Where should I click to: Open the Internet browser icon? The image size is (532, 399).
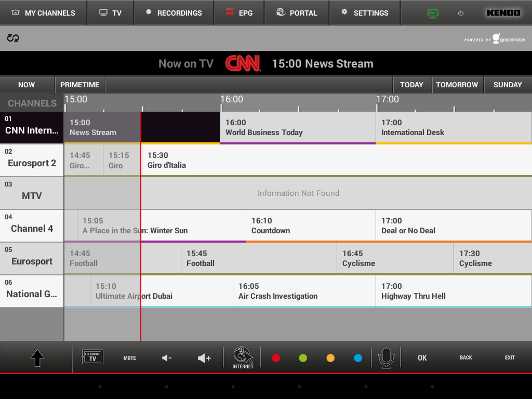pos(243,357)
